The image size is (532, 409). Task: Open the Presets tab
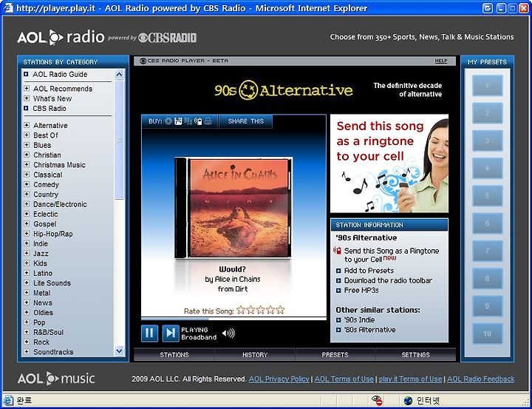coord(335,355)
